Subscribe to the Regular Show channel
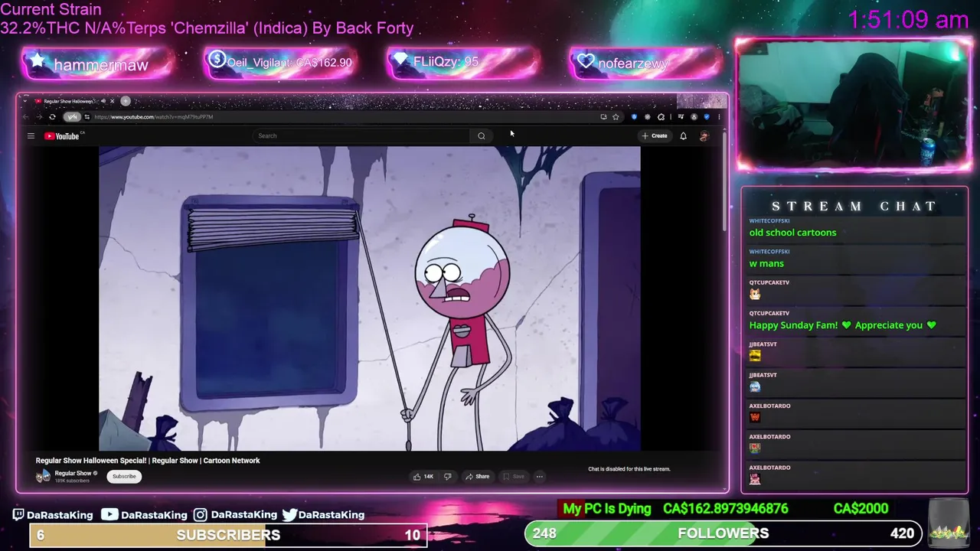This screenshot has height=551, width=980. (x=124, y=476)
